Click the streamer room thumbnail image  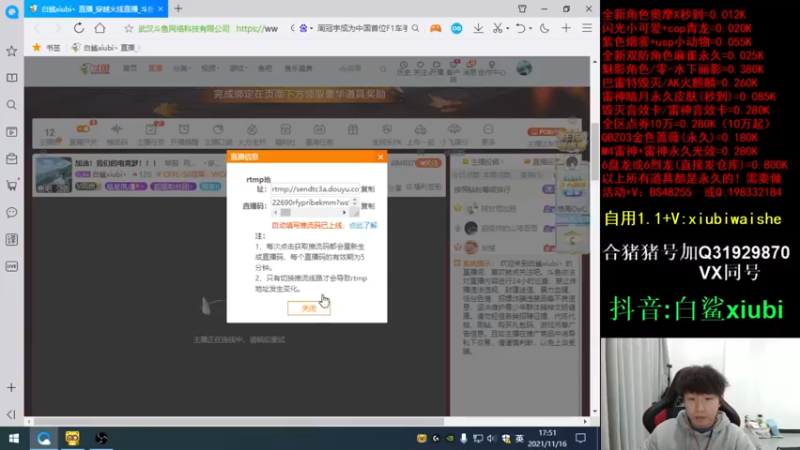click(54, 175)
